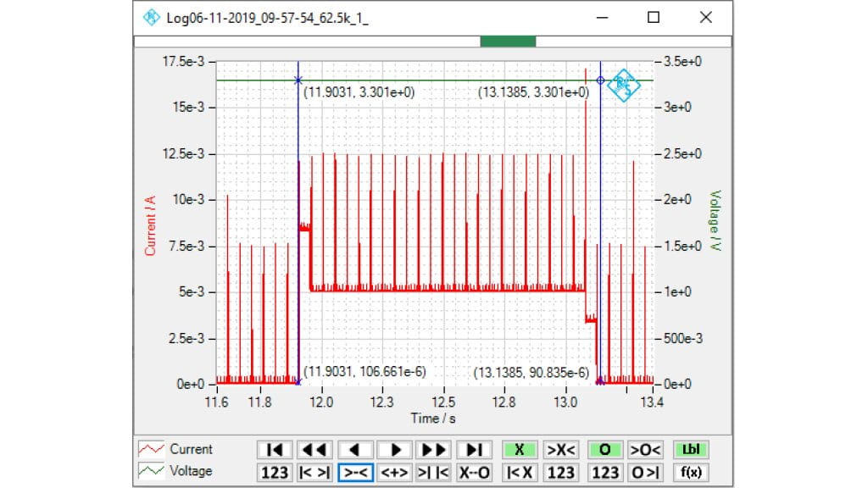Image resolution: width=868 pixels, height=488 pixels.
Task: Center the X cursor using >X<
Action: 560,450
